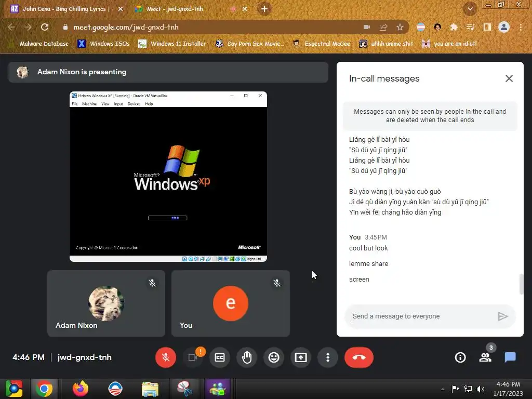Screen dimensions: 532x399
Task: Show hidden tray icons arrow
Action: [x=443, y=389]
